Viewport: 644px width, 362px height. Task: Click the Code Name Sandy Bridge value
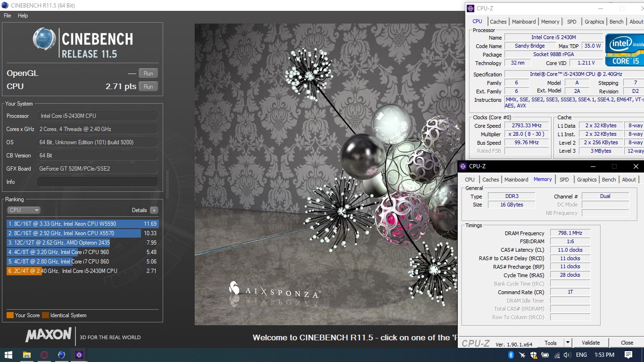tap(530, 46)
